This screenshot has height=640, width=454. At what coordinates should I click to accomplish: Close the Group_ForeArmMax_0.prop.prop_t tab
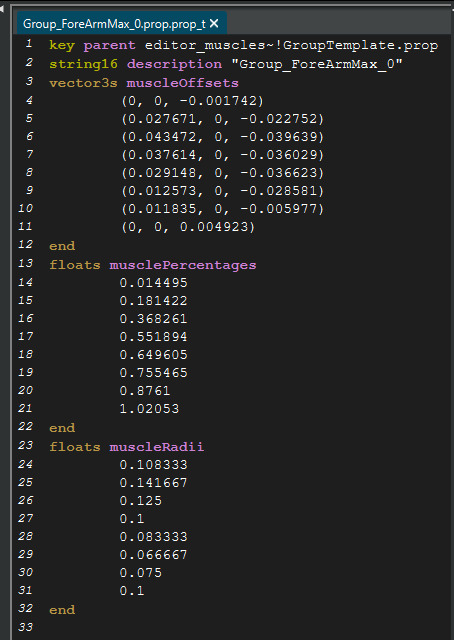tap(214, 24)
